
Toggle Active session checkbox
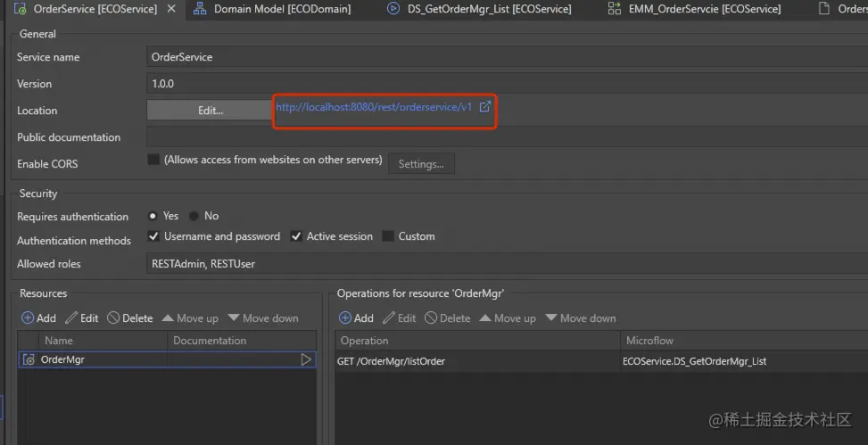pyautogui.click(x=296, y=236)
